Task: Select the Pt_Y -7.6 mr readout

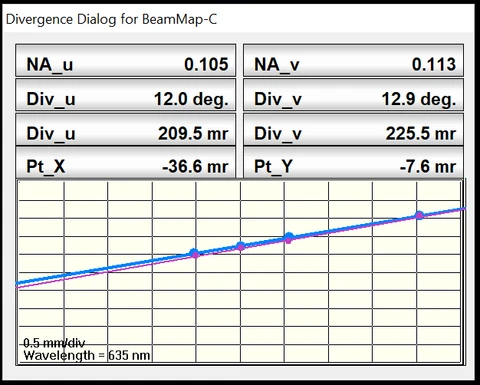Action: (x=353, y=163)
